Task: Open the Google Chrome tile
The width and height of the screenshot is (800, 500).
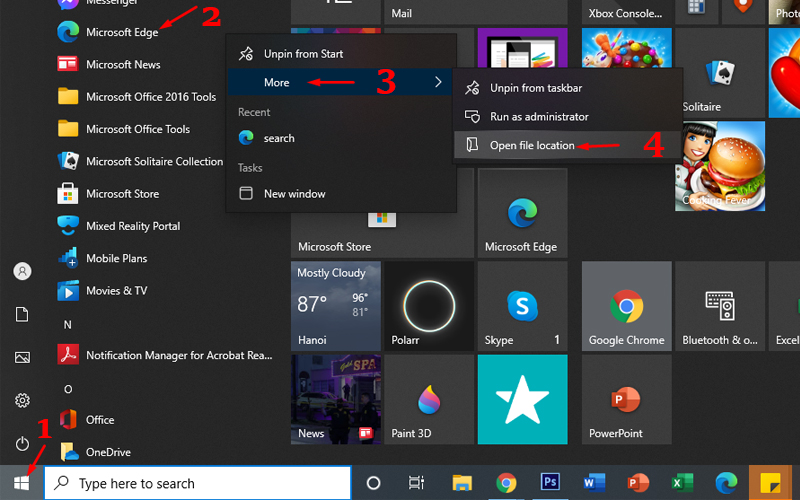Action: (627, 306)
